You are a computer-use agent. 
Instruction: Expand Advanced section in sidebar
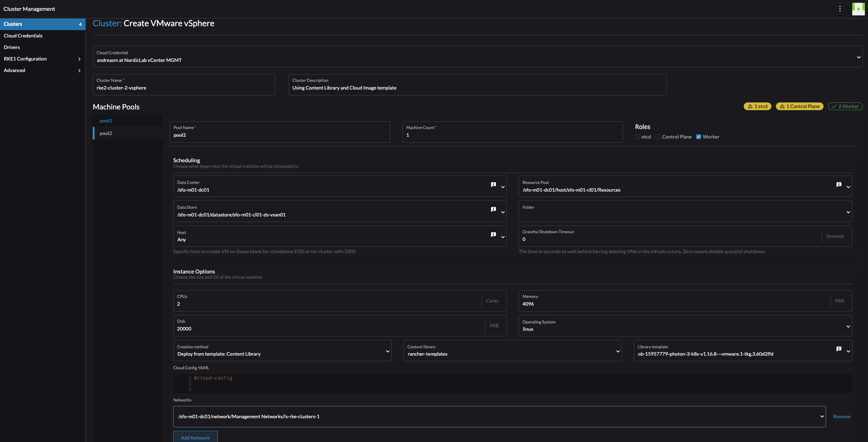[43, 70]
